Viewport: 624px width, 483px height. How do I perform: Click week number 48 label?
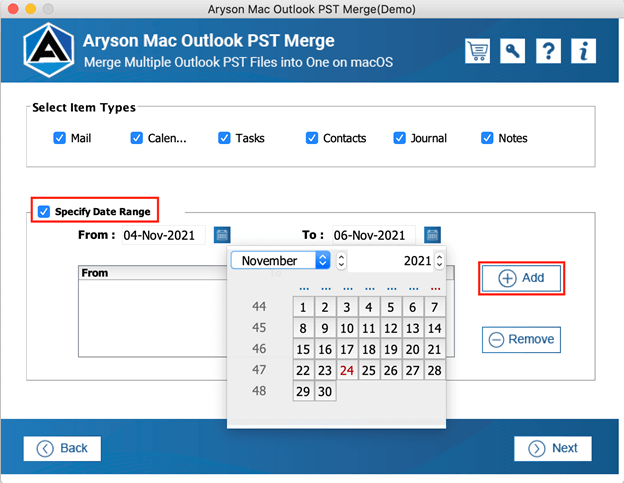pos(259,391)
